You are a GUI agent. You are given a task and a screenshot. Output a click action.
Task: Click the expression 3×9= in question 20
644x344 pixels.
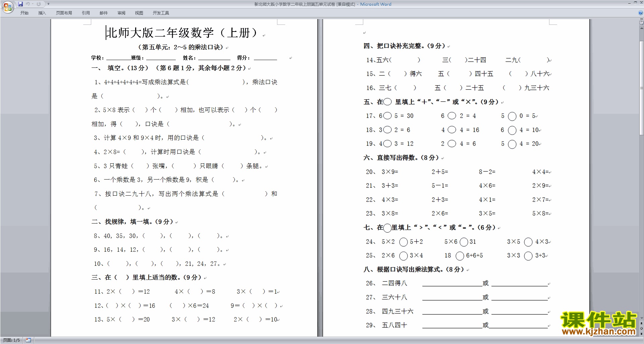pyautogui.click(x=390, y=172)
